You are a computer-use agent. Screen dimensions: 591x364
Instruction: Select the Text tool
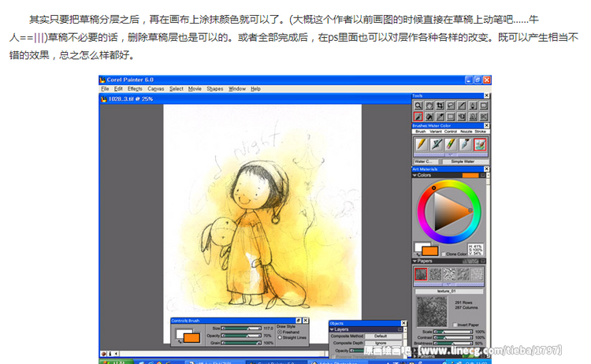(473, 117)
